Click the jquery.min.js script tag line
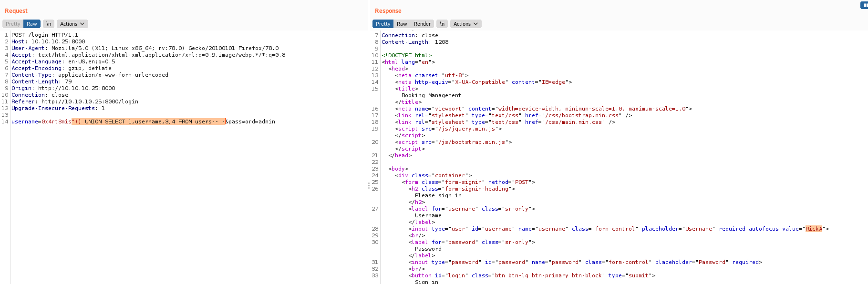868x284 pixels. click(448, 129)
